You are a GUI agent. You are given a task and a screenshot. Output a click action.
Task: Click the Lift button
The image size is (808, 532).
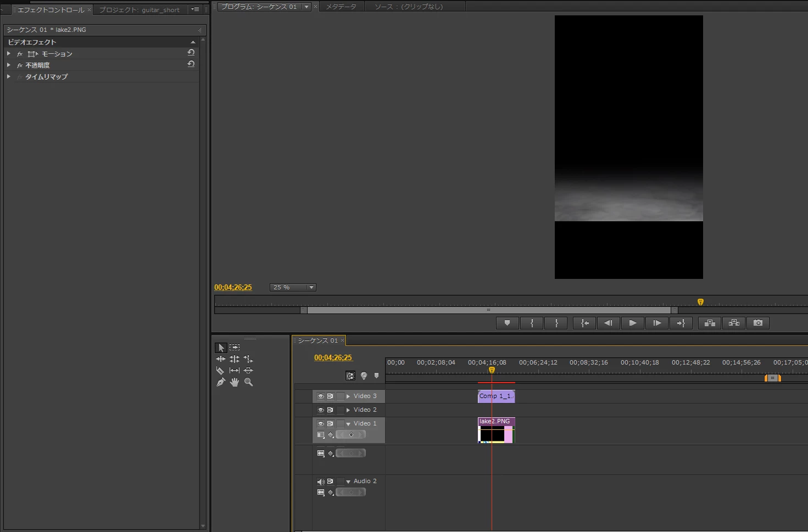coord(710,323)
